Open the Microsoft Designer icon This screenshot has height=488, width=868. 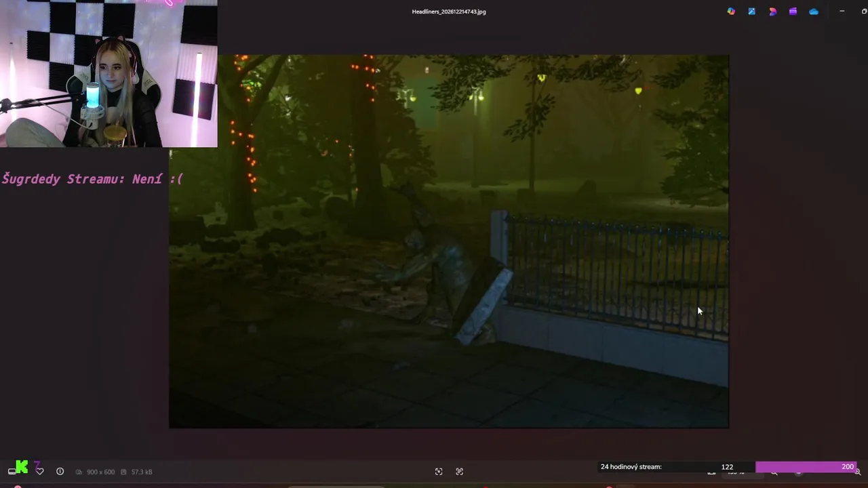coord(772,12)
